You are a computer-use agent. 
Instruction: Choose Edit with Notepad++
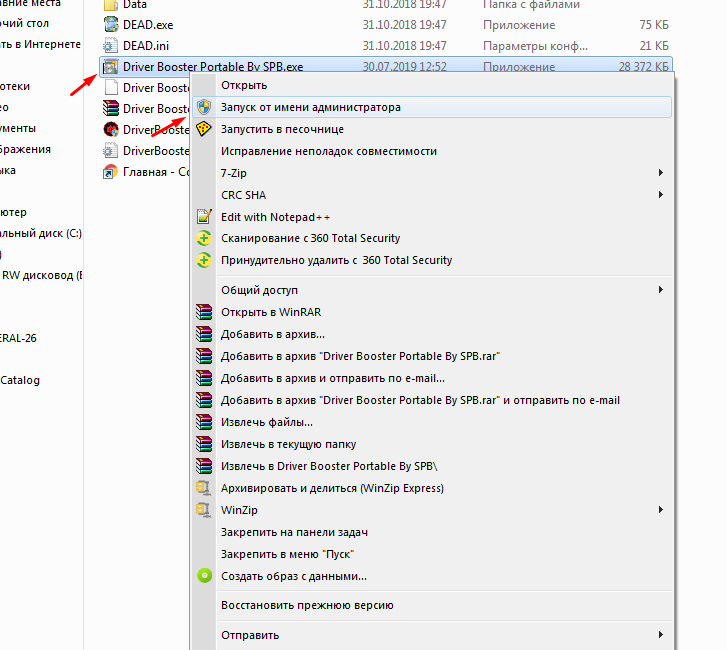[432, 217]
